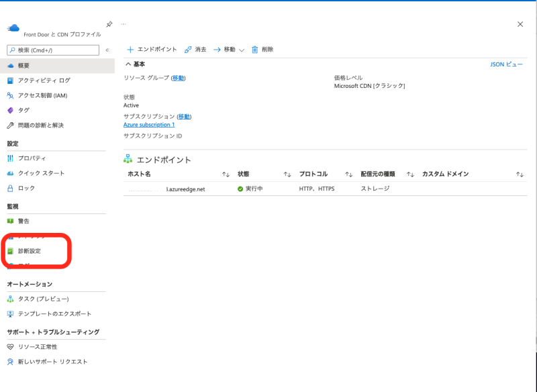Open the azureedge.net endpoint row
Viewport: 537px width, 392px height.
click(185, 189)
